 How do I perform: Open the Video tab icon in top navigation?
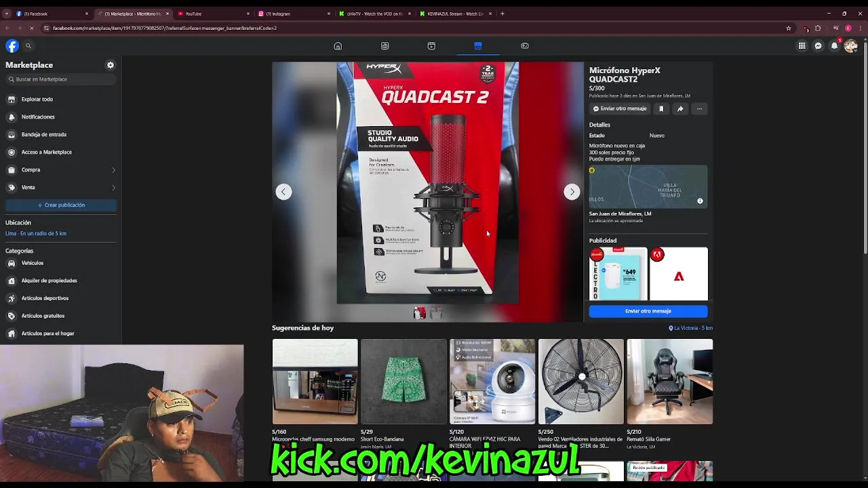click(431, 45)
